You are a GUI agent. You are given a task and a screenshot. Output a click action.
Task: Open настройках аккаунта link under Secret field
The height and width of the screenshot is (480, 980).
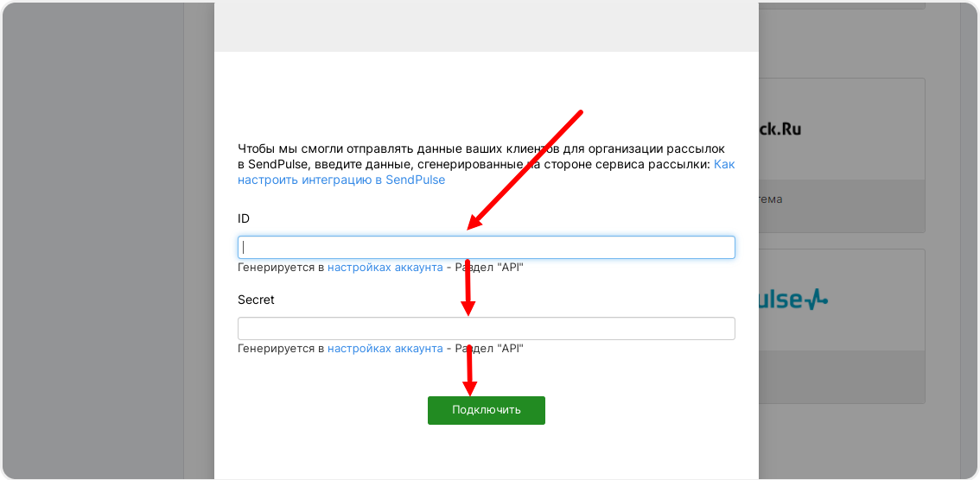click(385, 348)
